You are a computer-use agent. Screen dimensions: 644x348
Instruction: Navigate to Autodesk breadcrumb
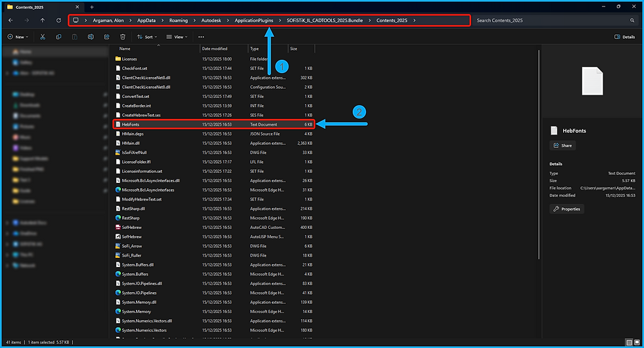tap(211, 20)
